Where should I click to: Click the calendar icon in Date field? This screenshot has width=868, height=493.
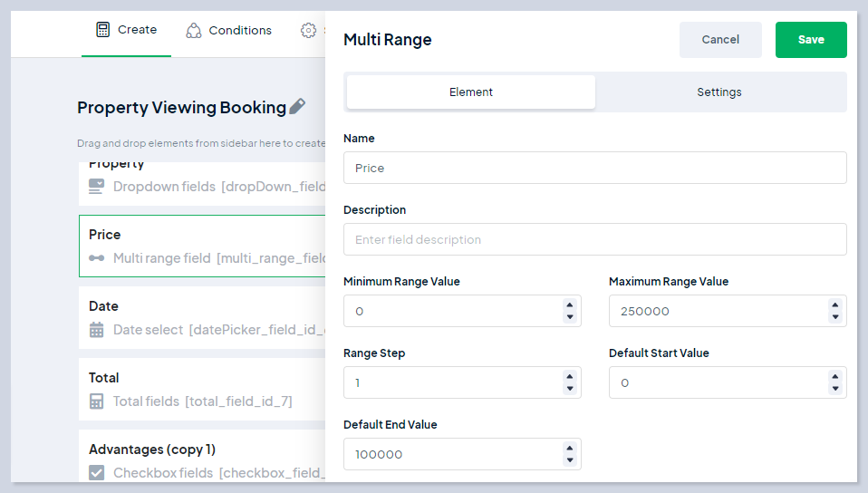[97, 330]
